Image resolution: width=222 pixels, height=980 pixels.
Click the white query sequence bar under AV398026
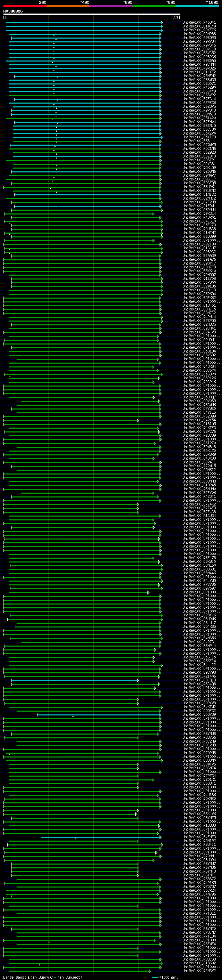click(x=92, y=15)
